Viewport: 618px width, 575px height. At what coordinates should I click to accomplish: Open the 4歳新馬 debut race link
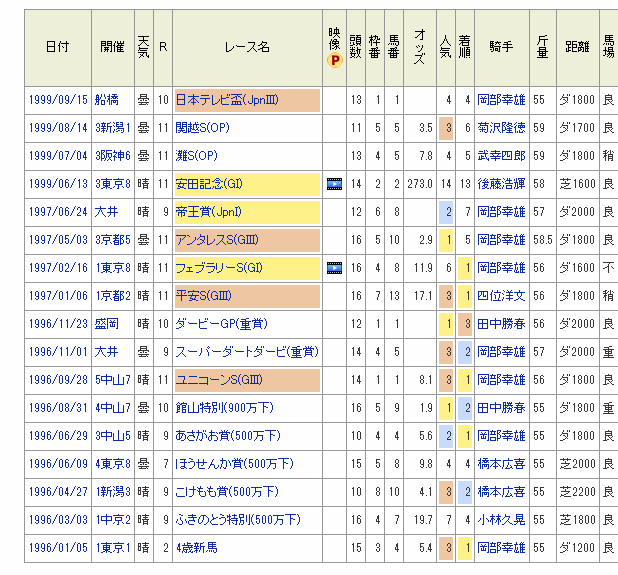[x=197, y=548]
